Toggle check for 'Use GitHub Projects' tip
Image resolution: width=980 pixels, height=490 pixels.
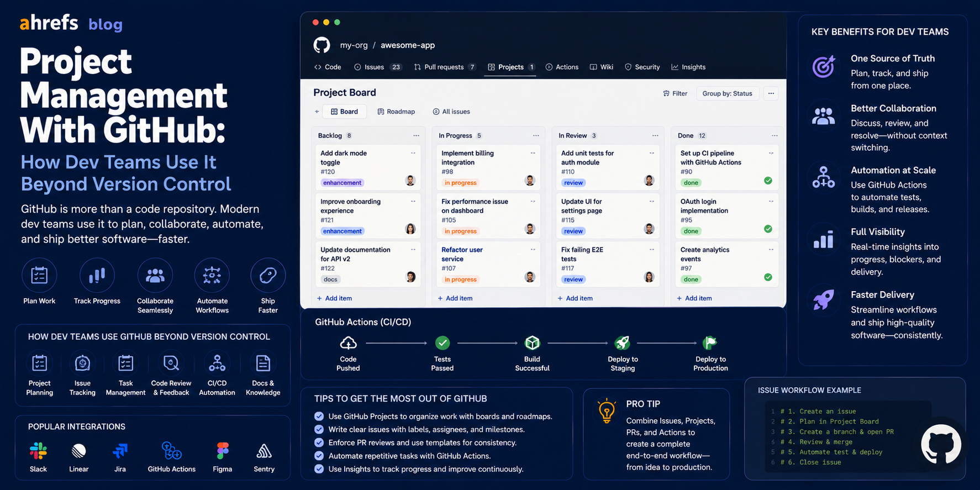tap(319, 416)
